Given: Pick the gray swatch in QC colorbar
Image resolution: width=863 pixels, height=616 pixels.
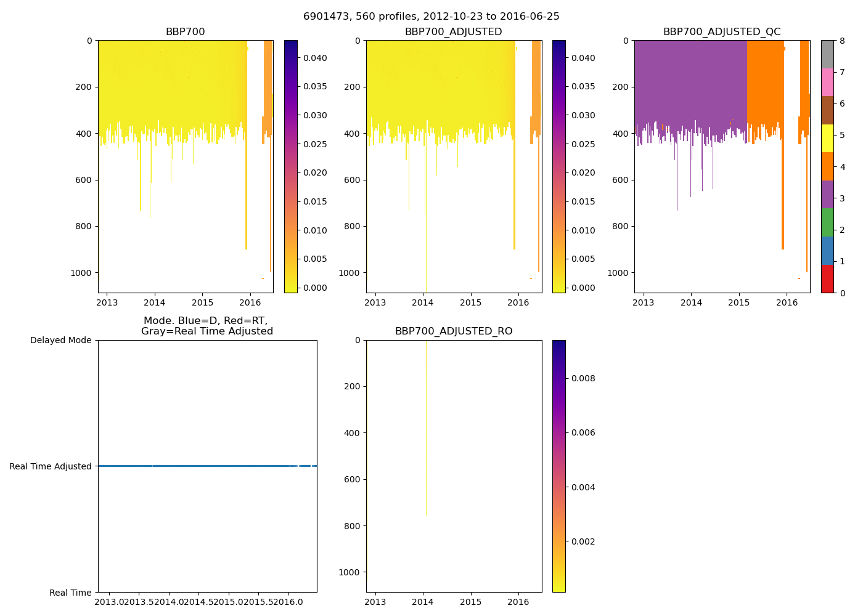Looking at the screenshot, I should pos(827,54).
